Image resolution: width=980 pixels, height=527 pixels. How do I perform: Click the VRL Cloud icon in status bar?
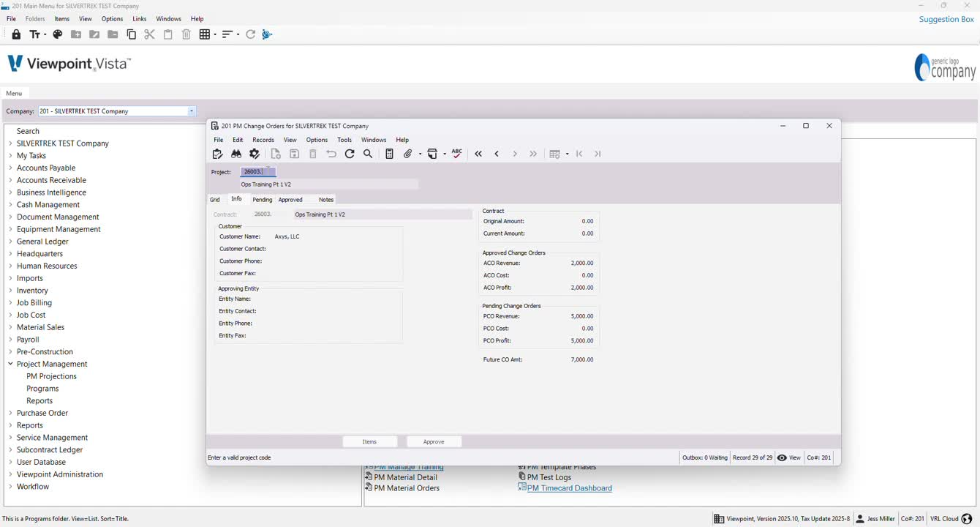[x=967, y=519]
